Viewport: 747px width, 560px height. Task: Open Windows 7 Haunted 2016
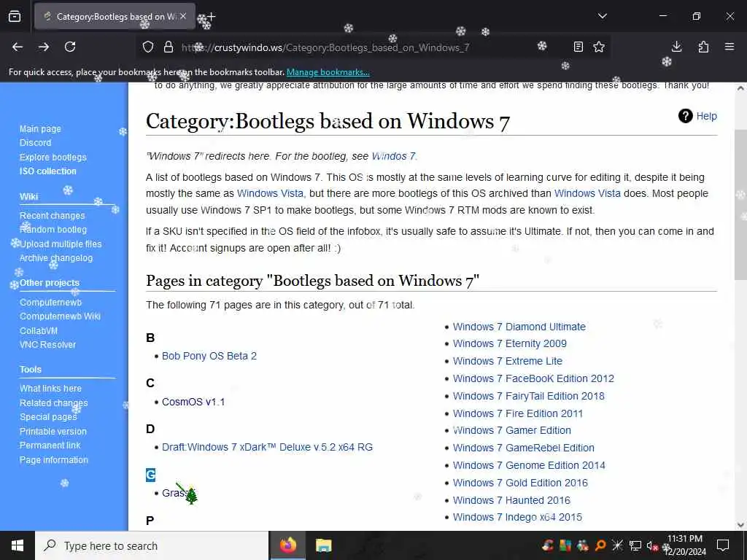(511, 500)
